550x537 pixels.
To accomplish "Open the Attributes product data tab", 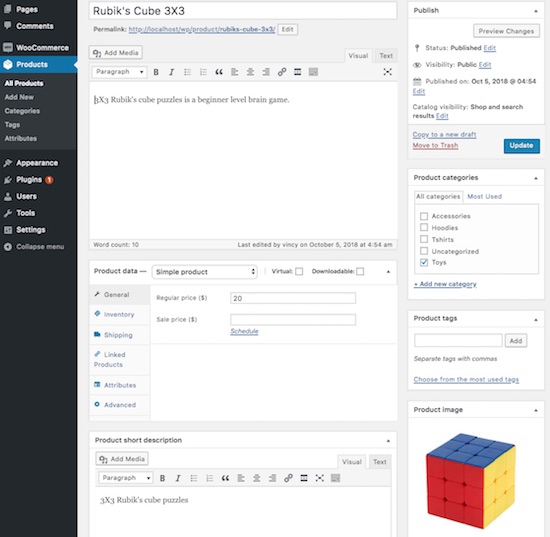I will tap(120, 385).
